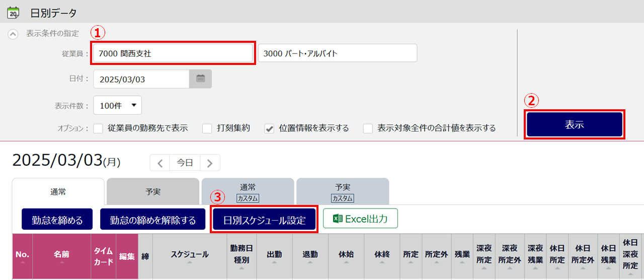The image size is (644, 280).
Task: Click the 締 column header
Action: pyautogui.click(x=145, y=256)
